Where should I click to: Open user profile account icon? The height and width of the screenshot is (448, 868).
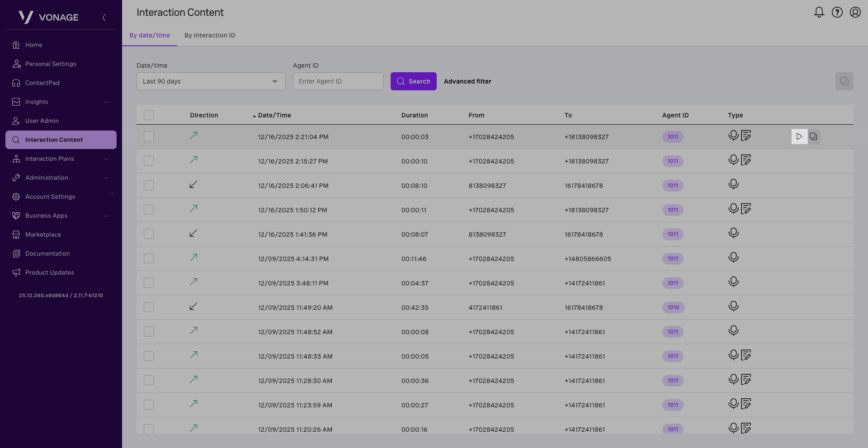pos(855,12)
